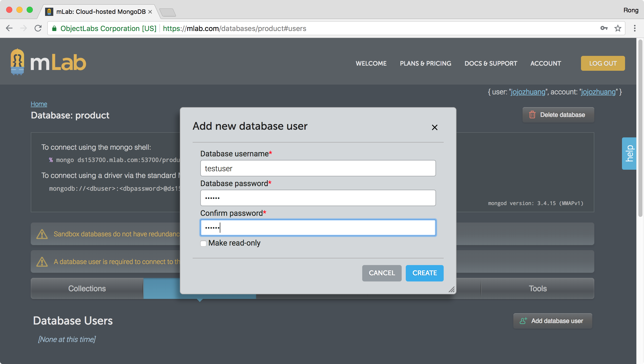Click the [None at this time] text
The image size is (644, 364).
coord(67,339)
